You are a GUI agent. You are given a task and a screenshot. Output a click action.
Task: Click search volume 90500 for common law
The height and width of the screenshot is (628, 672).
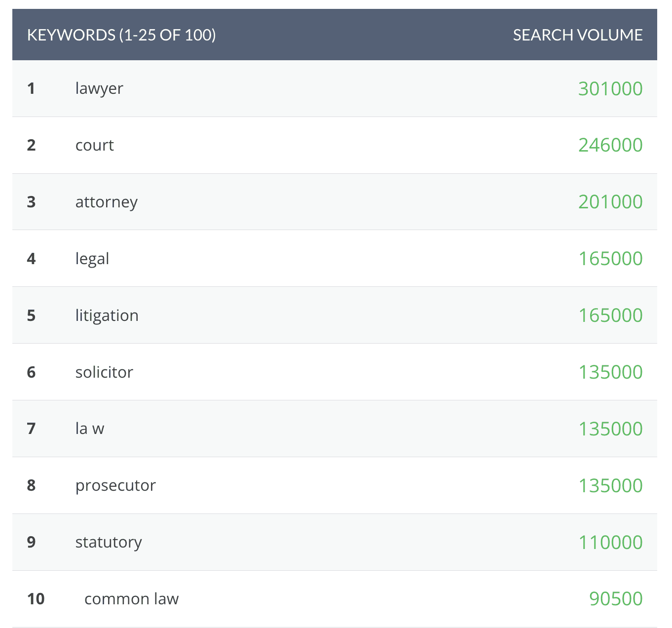tap(615, 599)
